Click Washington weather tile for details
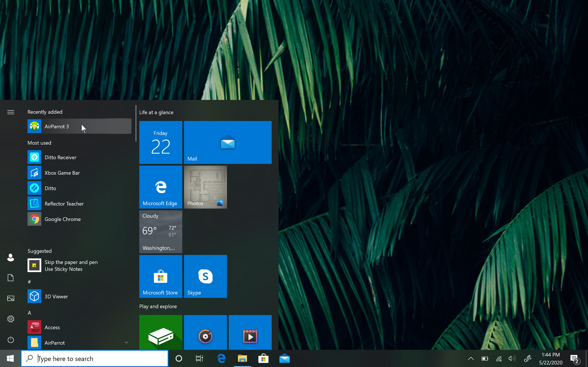The height and width of the screenshot is (367, 588). pyautogui.click(x=160, y=231)
